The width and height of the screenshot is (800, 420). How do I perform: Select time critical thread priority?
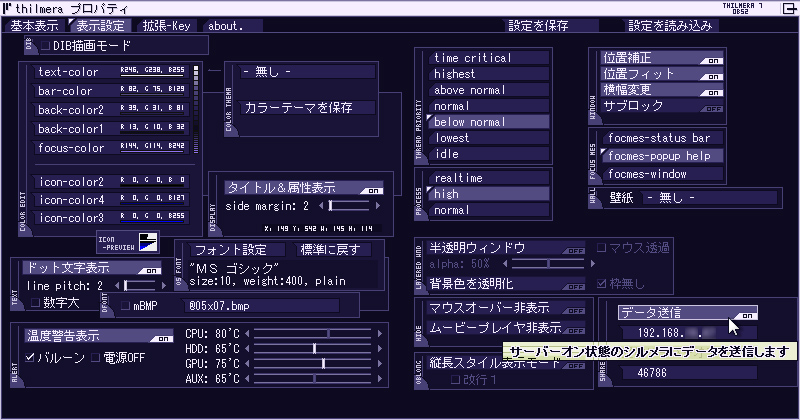click(x=488, y=58)
